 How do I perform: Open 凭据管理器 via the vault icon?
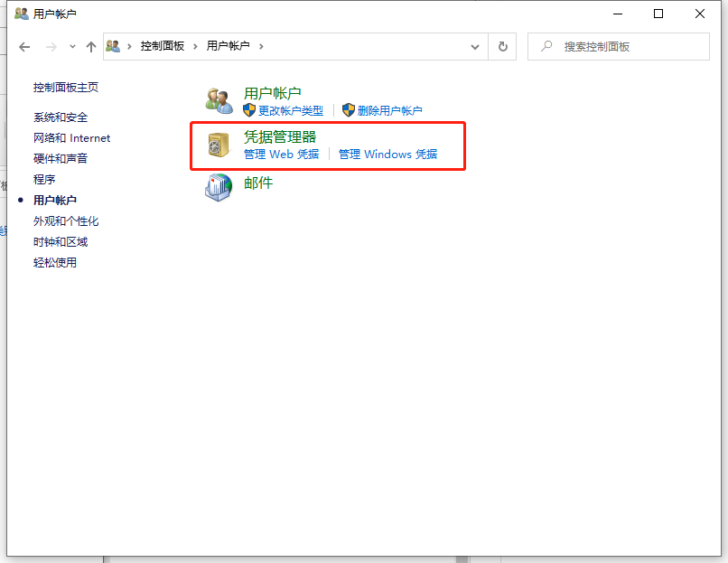pyautogui.click(x=217, y=145)
